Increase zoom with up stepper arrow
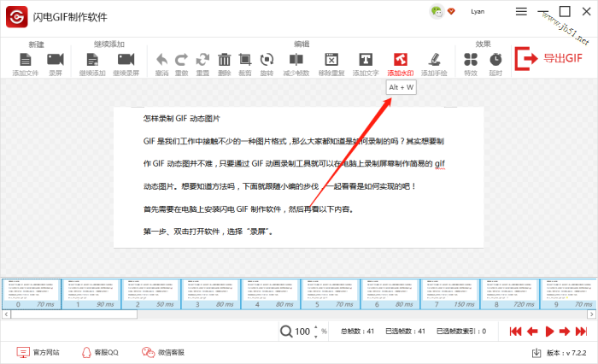 (315, 328)
